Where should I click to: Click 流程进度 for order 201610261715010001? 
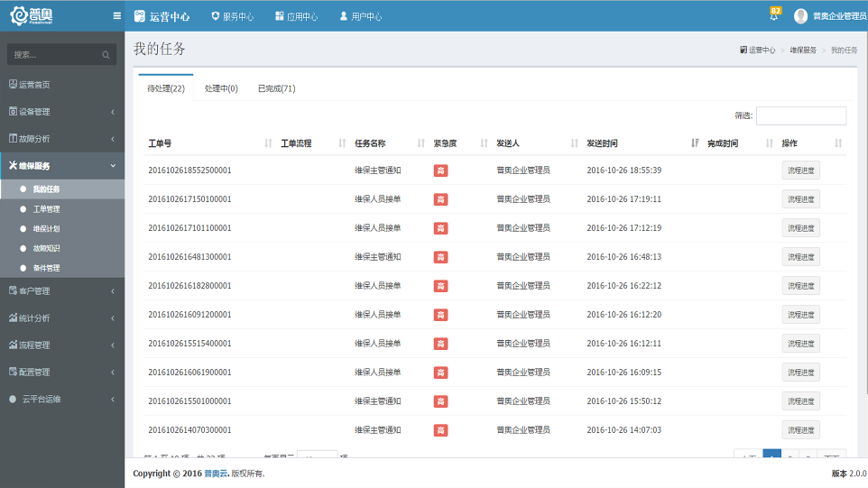tap(801, 199)
